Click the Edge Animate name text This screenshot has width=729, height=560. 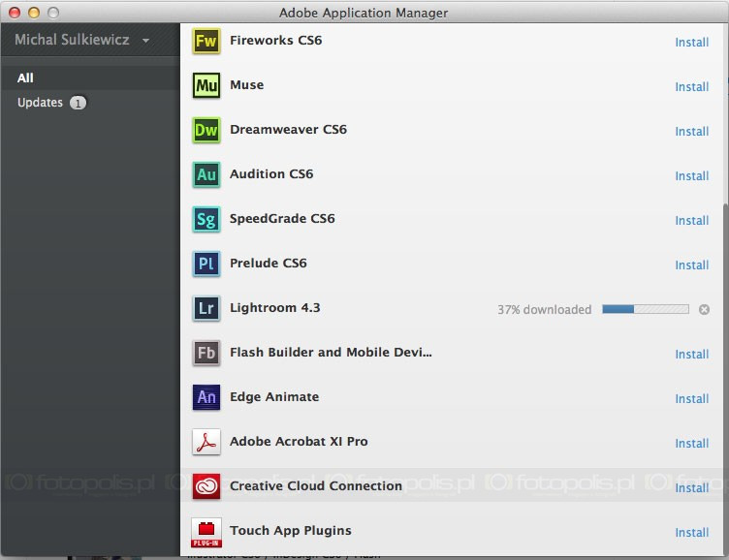pyautogui.click(x=274, y=397)
